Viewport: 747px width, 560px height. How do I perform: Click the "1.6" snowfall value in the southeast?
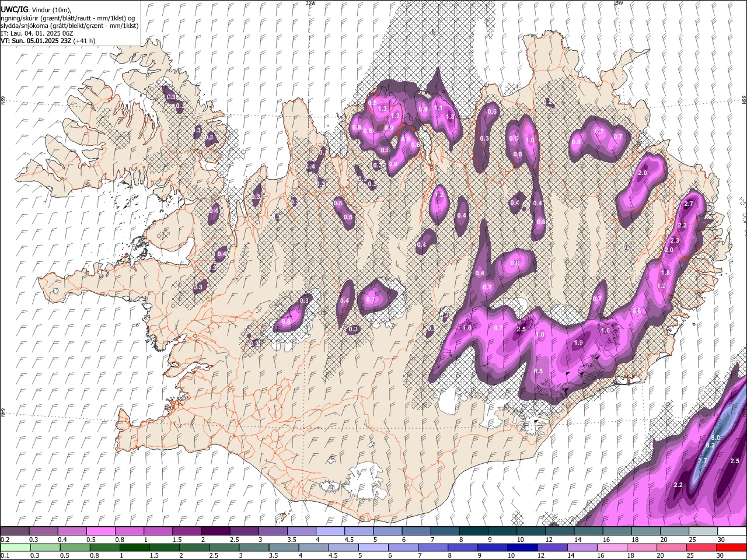(x=605, y=331)
